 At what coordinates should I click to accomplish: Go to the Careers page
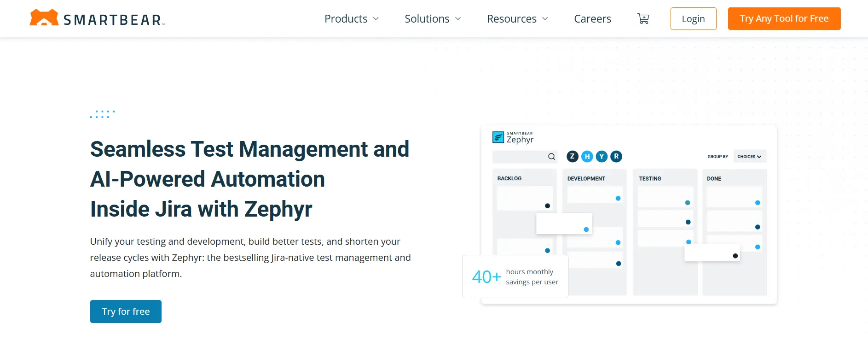tap(592, 19)
